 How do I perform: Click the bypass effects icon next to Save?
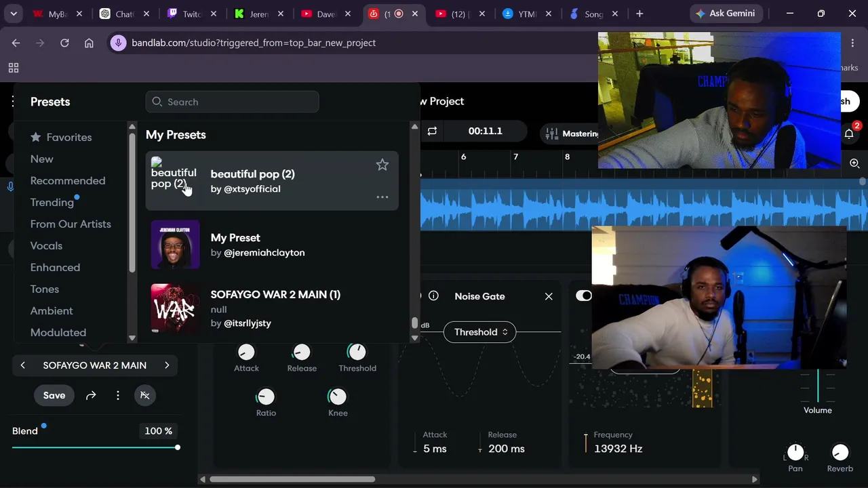[x=145, y=395]
